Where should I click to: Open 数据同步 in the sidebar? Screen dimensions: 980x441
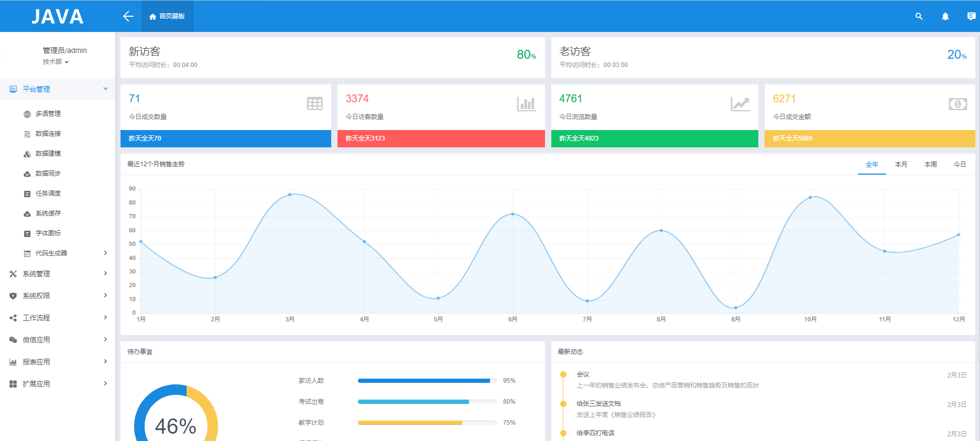48,174
